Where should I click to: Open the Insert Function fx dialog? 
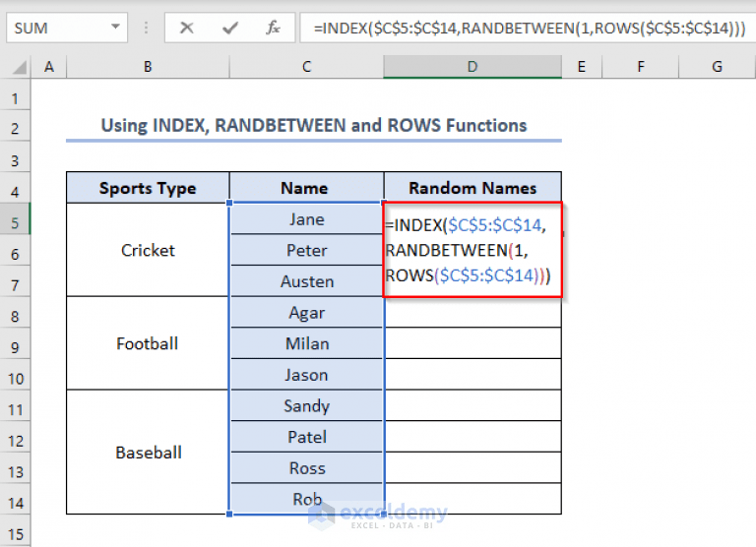point(273,28)
